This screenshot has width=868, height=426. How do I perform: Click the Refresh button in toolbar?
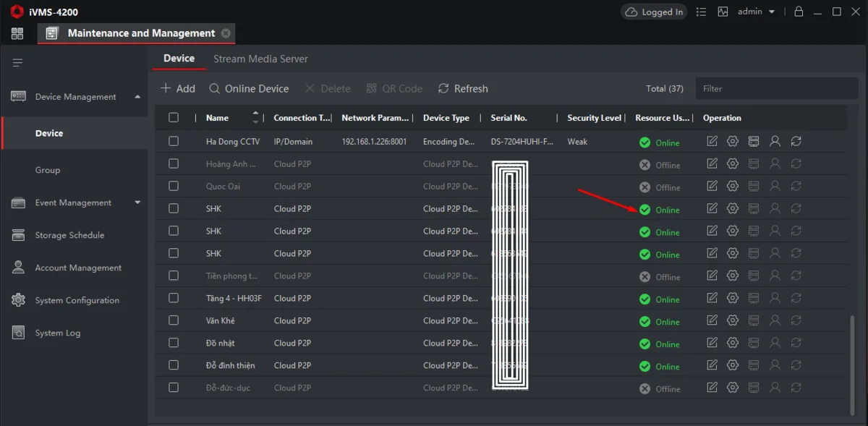(463, 88)
